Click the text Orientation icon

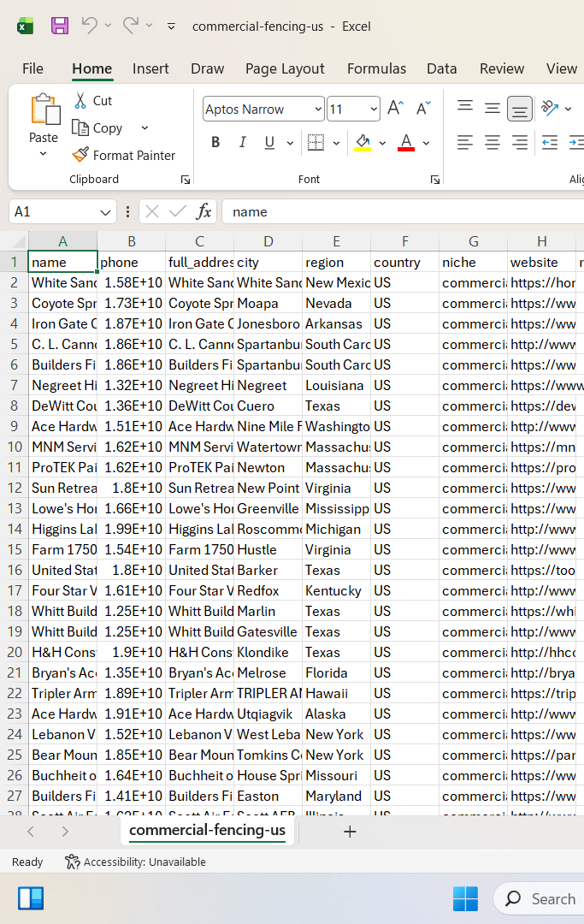550,108
